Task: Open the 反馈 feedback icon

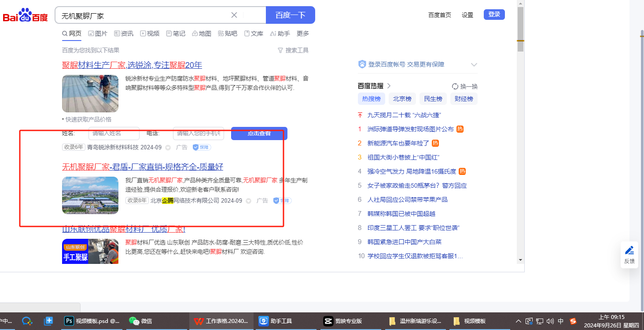Action: [x=629, y=255]
